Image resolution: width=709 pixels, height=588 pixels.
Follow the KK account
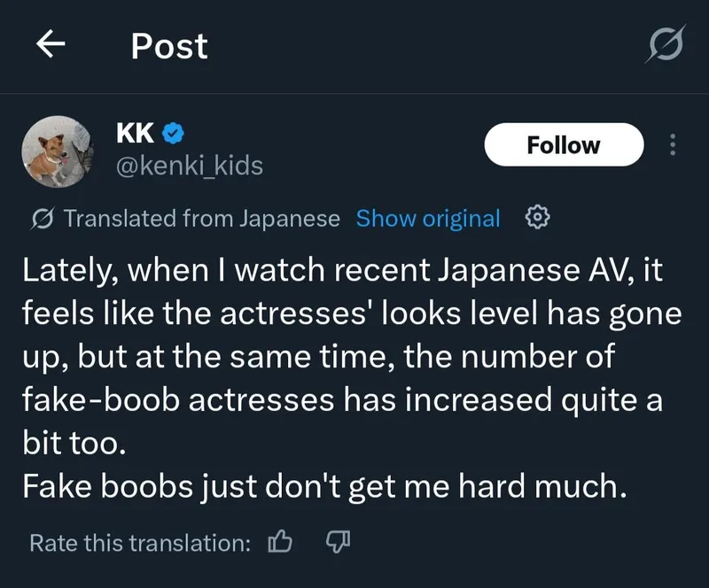point(564,144)
